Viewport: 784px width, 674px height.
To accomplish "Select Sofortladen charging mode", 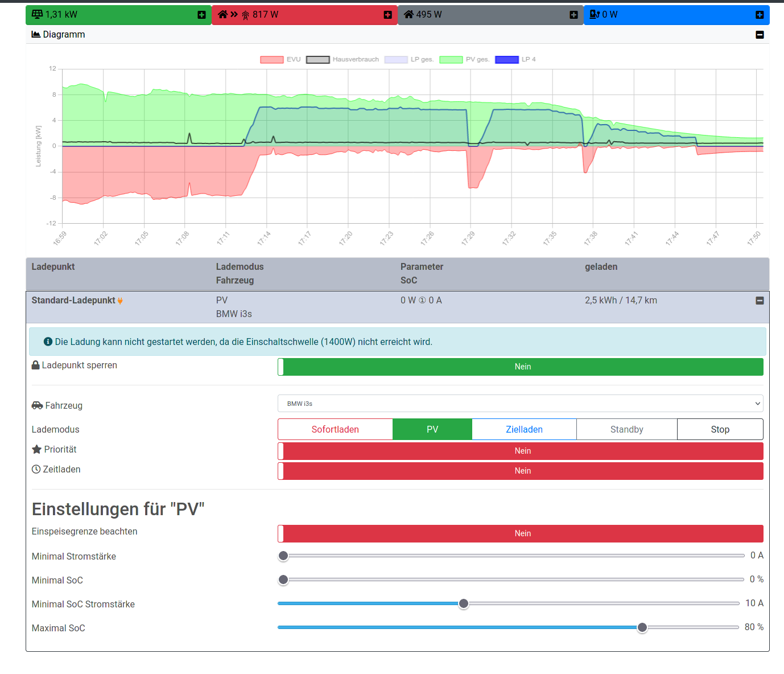I will tap(335, 429).
